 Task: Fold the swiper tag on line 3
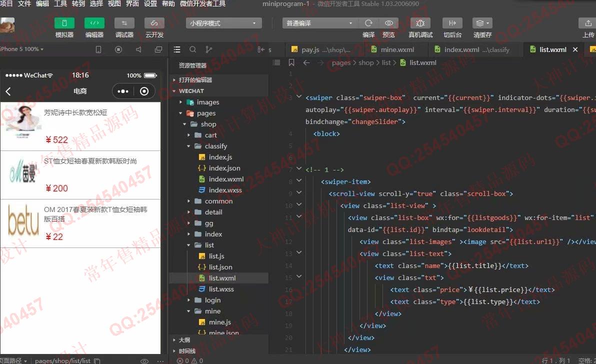click(x=299, y=96)
